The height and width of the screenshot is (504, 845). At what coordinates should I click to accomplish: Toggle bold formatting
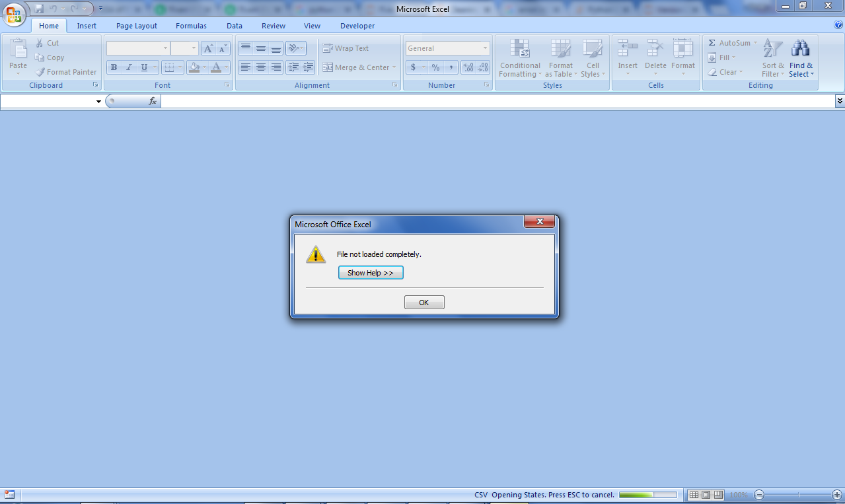pos(113,67)
